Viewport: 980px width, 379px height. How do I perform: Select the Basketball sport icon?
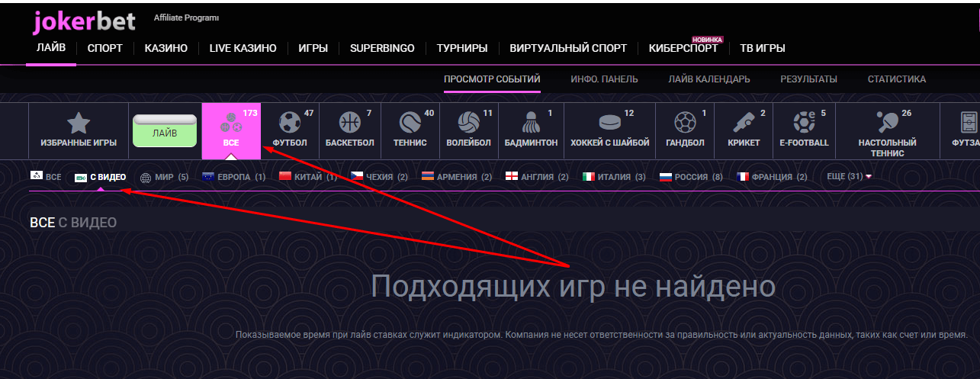tap(349, 123)
